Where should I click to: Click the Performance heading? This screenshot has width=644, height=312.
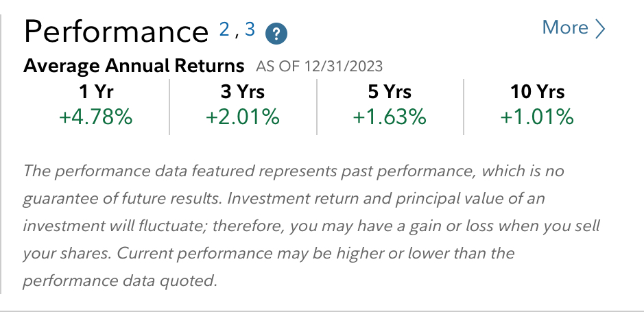116,32
